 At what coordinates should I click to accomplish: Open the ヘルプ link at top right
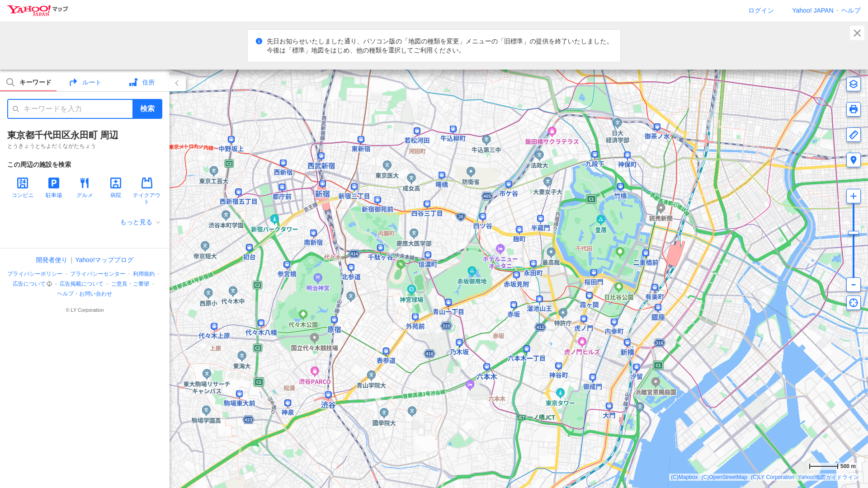pos(850,10)
